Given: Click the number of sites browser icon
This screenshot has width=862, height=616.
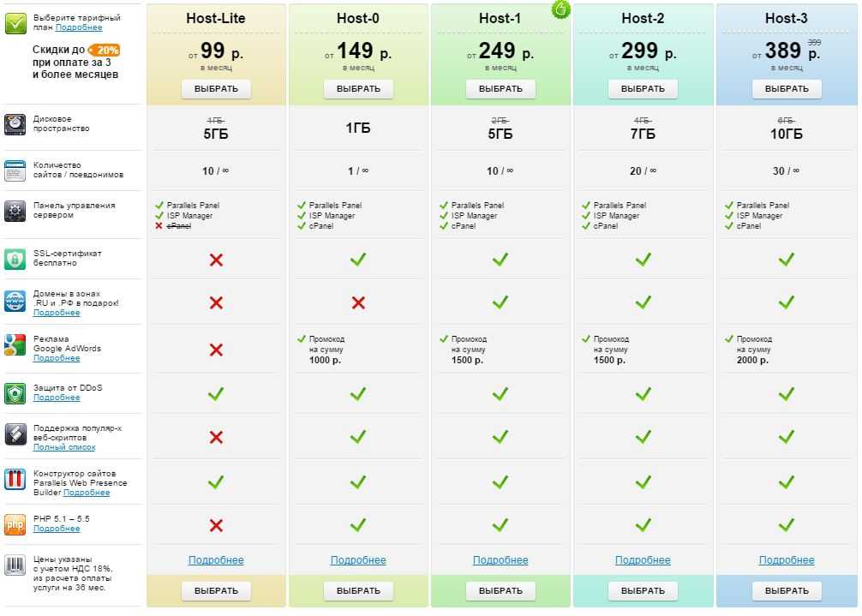Looking at the screenshot, I should pyautogui.click(x=15, y=170).
